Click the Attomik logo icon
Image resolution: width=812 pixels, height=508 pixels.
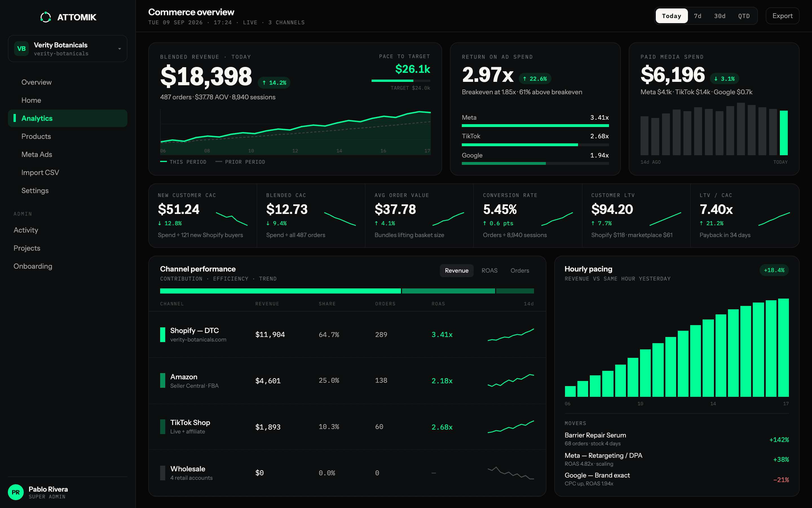[46, 17]
